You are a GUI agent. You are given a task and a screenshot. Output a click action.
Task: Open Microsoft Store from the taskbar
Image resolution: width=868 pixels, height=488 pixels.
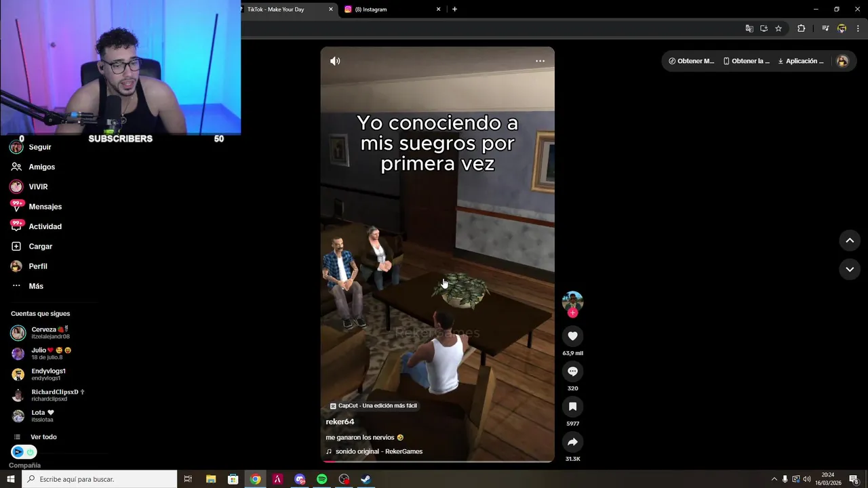pos(233,479)
